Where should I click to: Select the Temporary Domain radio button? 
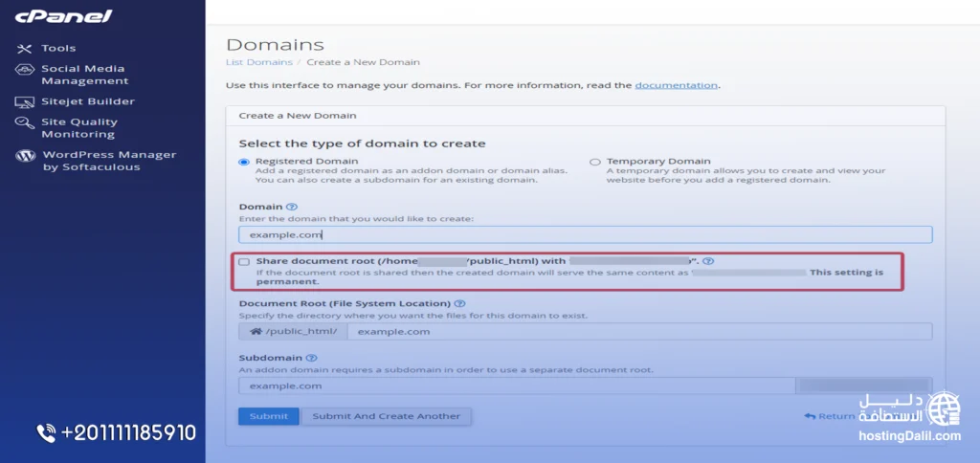[595, 162]
